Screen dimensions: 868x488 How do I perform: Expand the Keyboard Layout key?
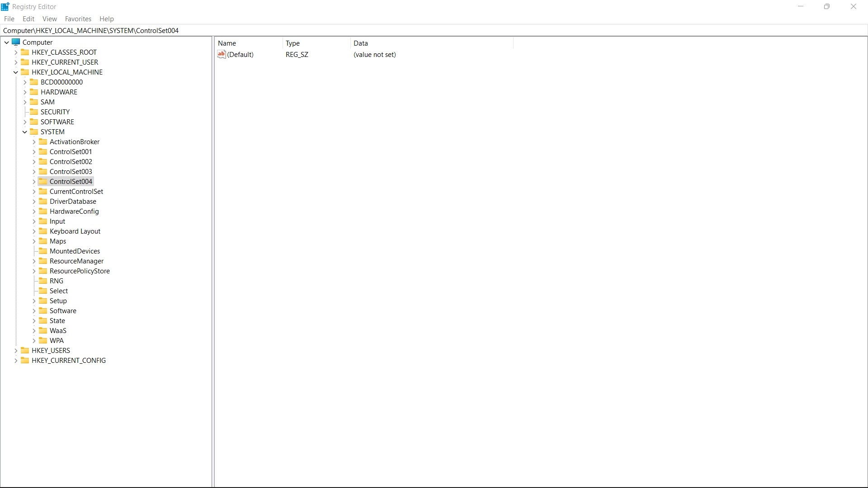click(x=34, y=231)
